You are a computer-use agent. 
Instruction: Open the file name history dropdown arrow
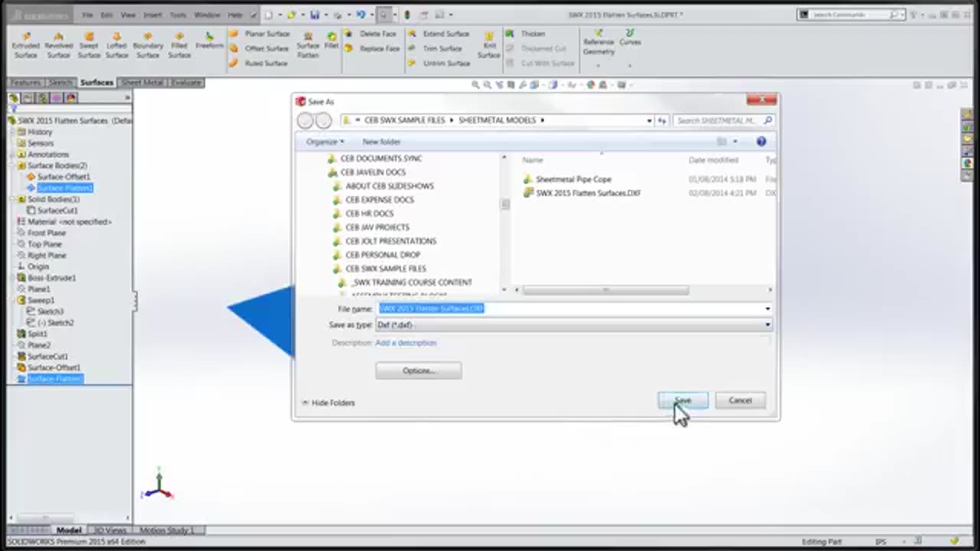tap(767, 308)
